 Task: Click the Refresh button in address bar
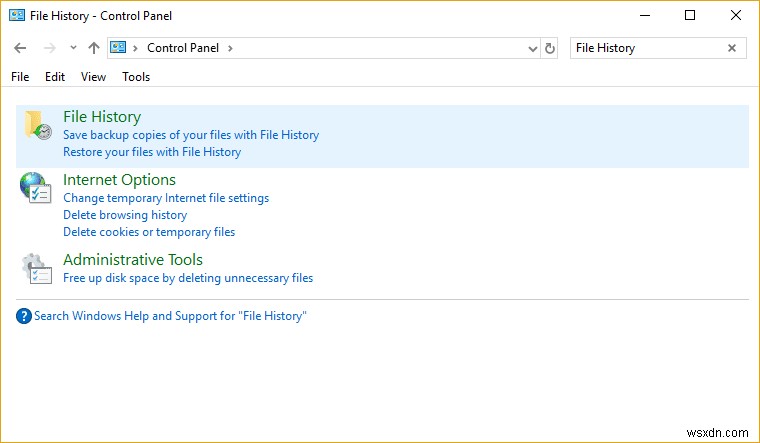(x=550, y=48)
